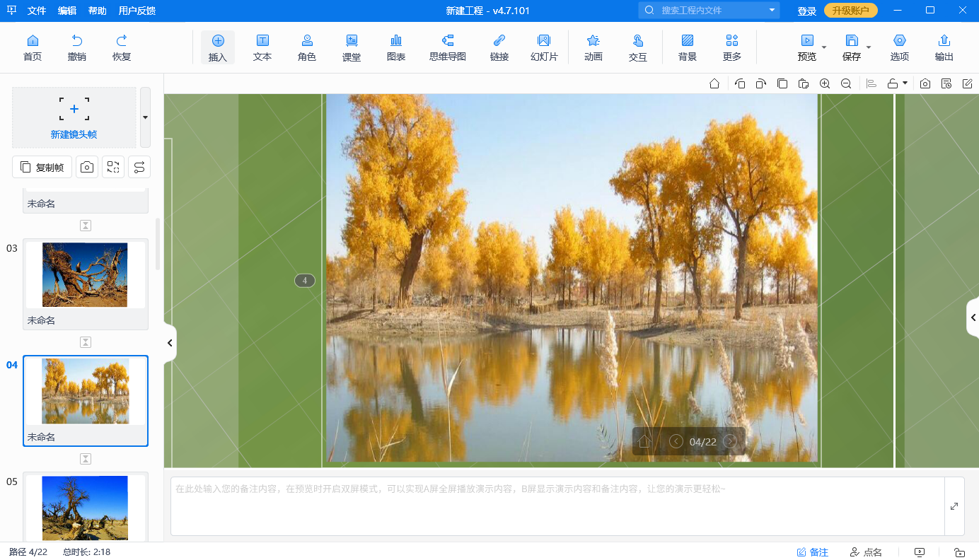The width and height of the screenshot is (979, 560).
Task: Click the 升级账户 upgrade button
Action: [x=851, y=11]
